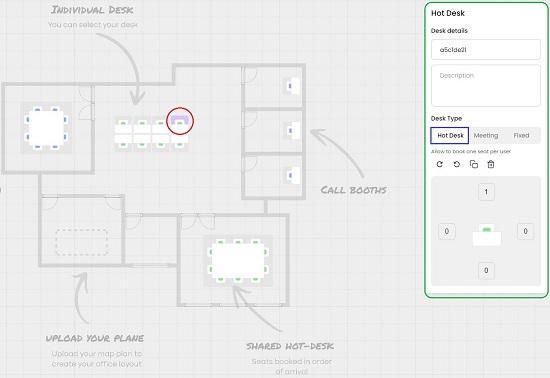550x378 pixels.
Task: Edit the desk name field a5c1de21
Action: click(x=486, y=49)
